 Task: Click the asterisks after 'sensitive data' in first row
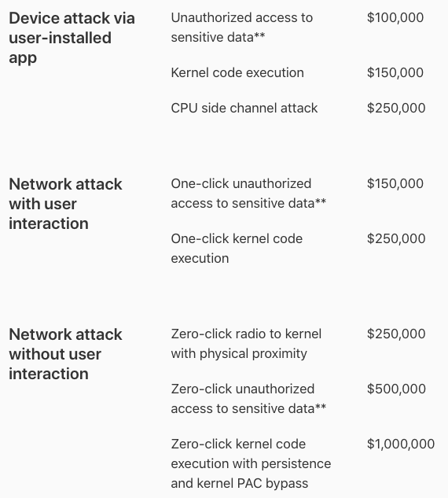259,35
